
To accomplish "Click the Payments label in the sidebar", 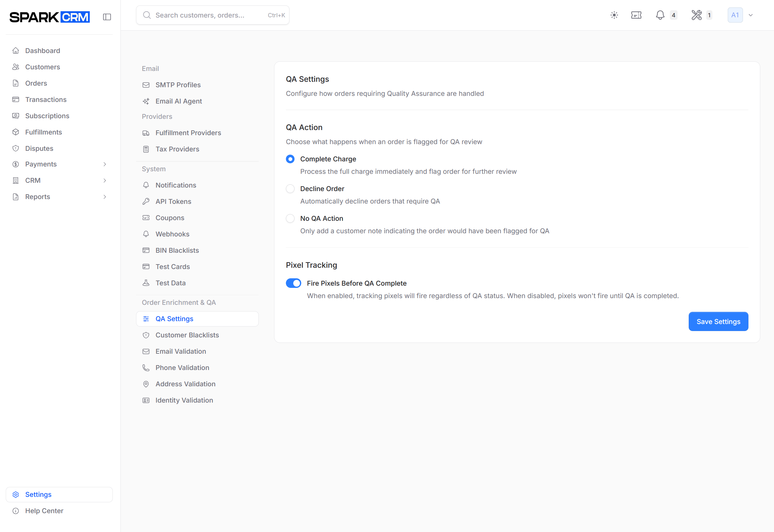I will pyautogui.click(x=41, y=164).
